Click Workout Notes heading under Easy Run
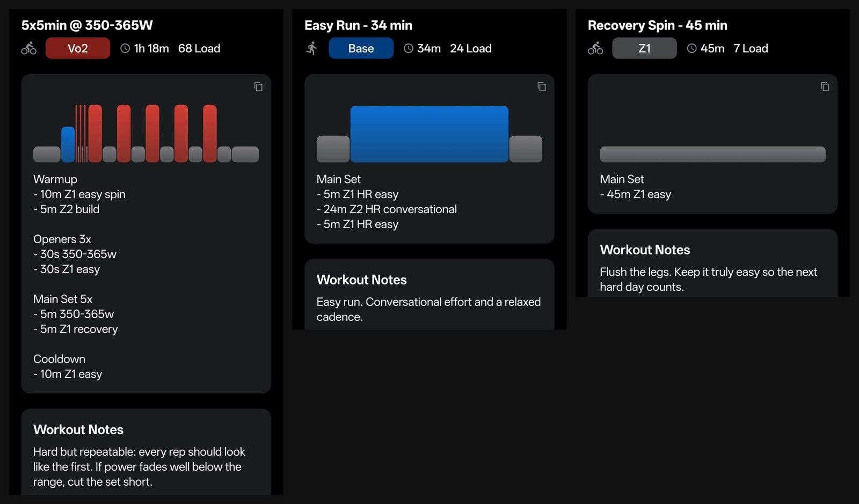This screenshot has width=859, height=504. [x=362, y=280]
